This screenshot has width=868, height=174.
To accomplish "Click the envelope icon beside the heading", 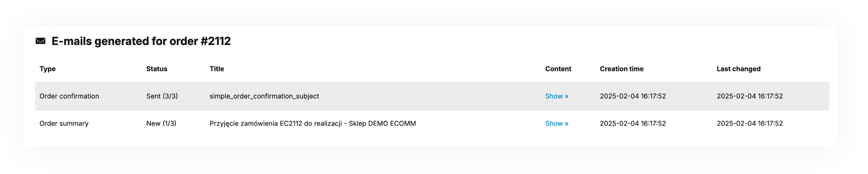I will (x=40, y=41).
